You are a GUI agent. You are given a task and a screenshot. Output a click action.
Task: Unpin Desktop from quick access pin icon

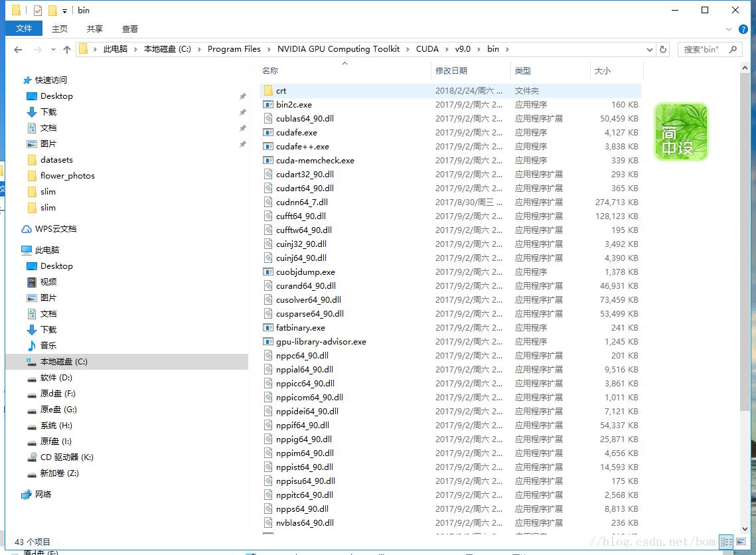click(242, 96)
